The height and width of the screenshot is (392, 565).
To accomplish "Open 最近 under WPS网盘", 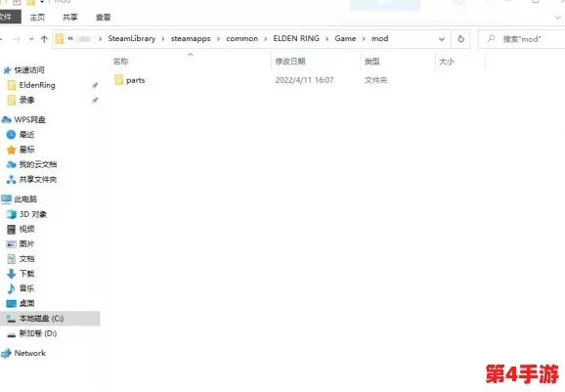I will click(x=26, y=134).
